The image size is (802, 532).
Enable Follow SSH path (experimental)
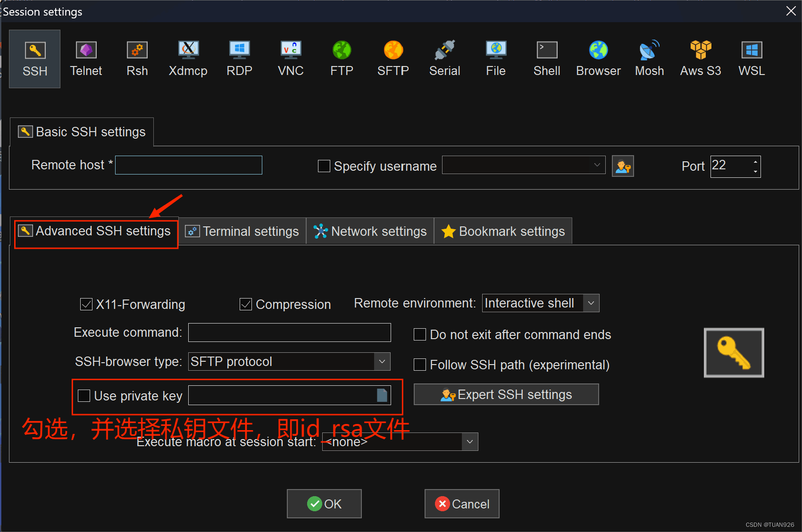pos(420,365)
